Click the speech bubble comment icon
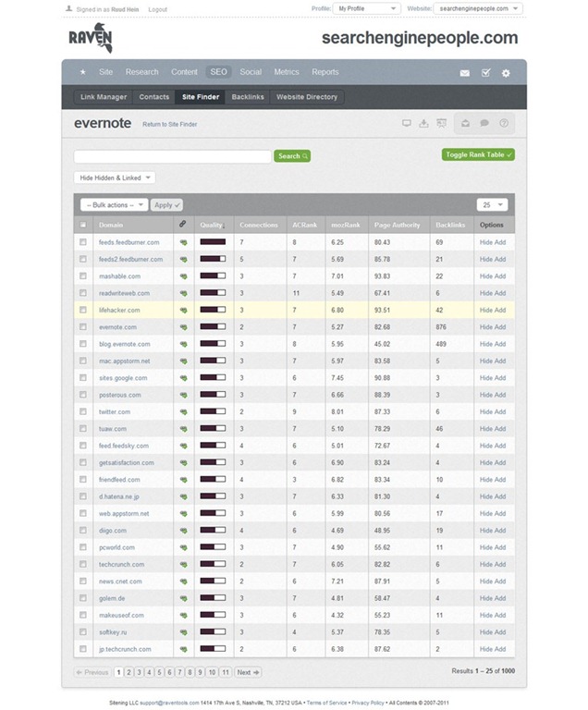588x710 pixels. tap(484, 123)
